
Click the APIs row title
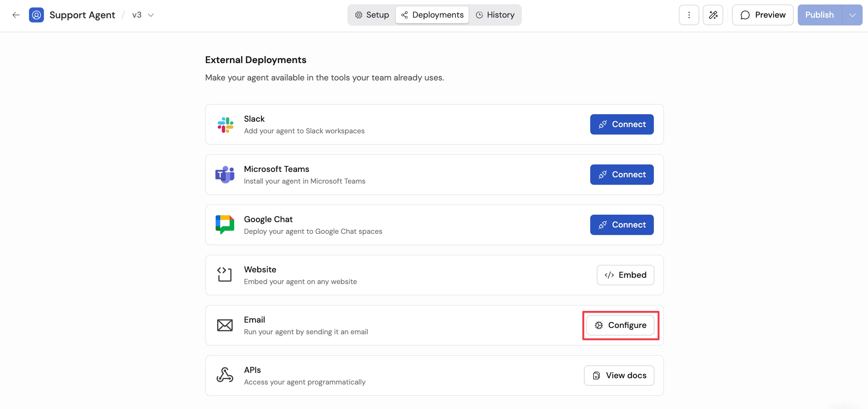[x=252, y=370]
